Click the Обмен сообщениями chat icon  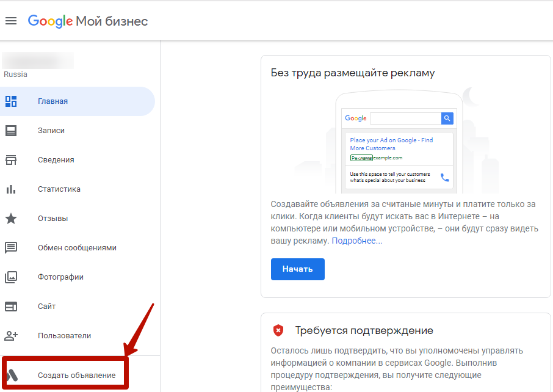pos(11,248)
